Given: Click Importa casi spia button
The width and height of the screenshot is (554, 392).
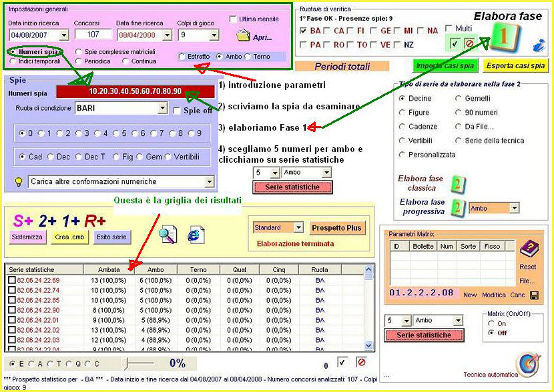Looking at the screenshot, I should point(445,65).
